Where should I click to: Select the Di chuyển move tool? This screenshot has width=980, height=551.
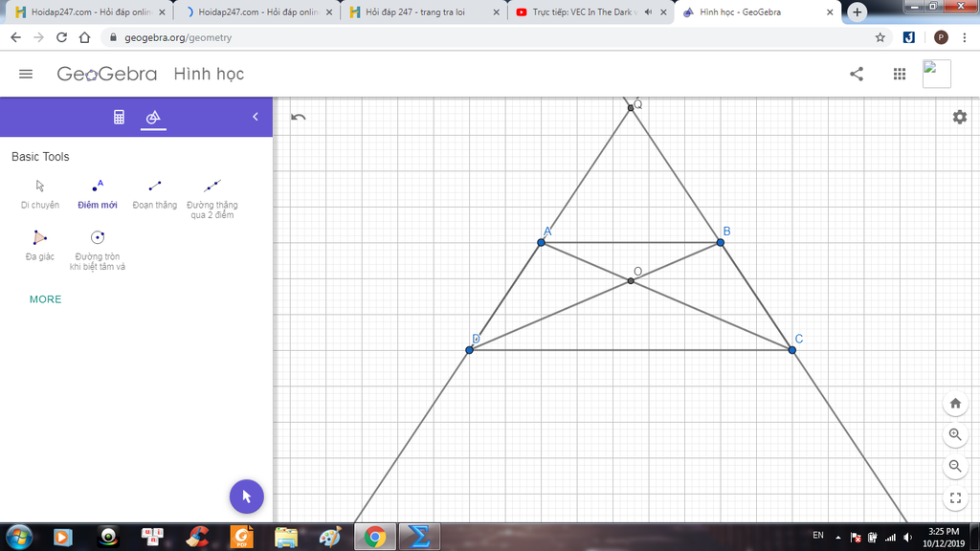[40, 194]
